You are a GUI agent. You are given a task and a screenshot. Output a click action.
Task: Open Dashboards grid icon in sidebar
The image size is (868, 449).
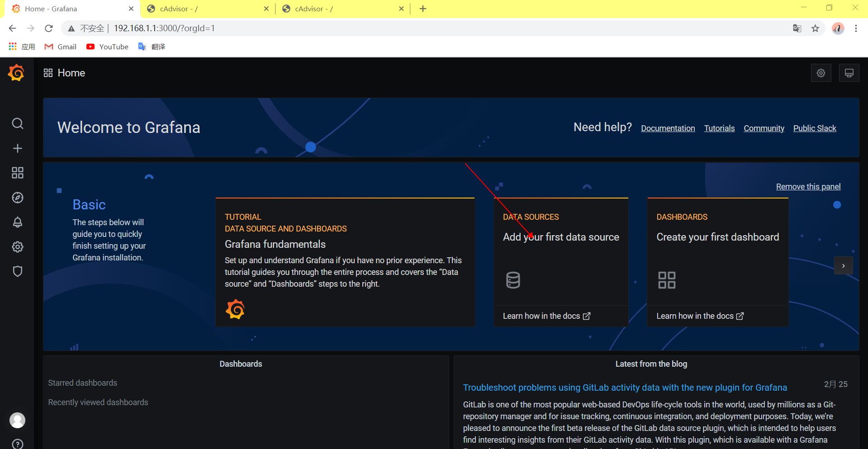18,173
